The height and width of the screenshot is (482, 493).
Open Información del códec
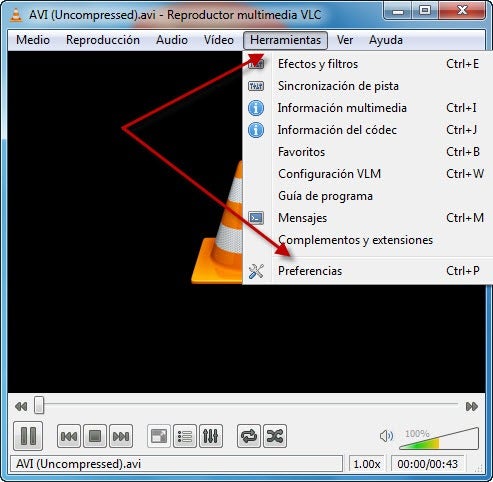tap(368, 130)
